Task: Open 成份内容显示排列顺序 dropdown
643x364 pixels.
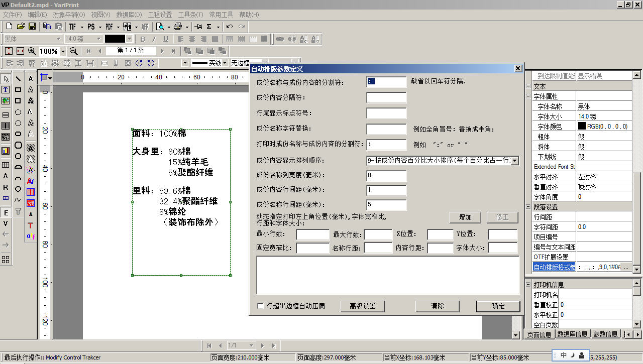Action: pyautogui.click(x=515, y=161)
